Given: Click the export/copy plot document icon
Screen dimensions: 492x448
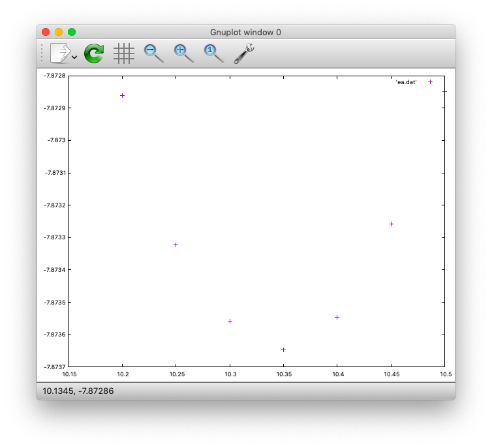Looking at the screenshot, I should click(60, 53).
